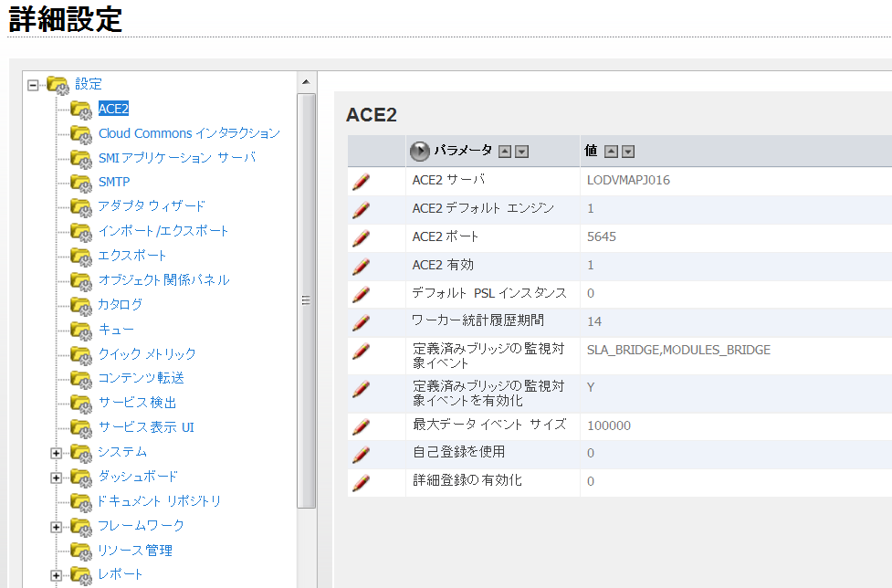Click the tree scrollbar up arrow
The width and height of the screenshot is (892, 588).
click(307, 83)
